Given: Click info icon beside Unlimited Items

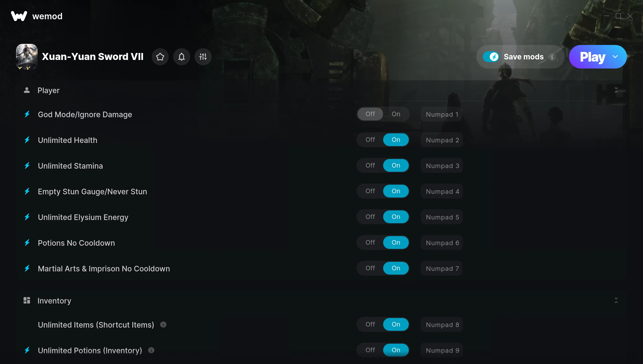Looking at the screenshot, I should pyautogui.click(x=163, y=325).
